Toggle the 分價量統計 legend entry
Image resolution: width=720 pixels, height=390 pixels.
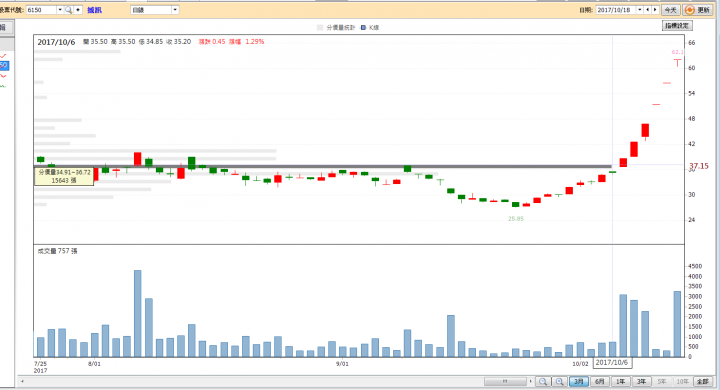(336, 28)
